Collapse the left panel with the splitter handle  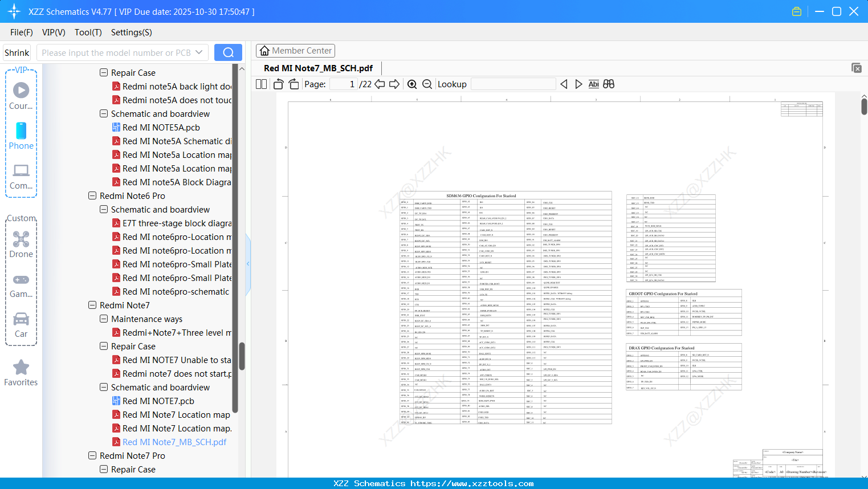click(248, 263)
